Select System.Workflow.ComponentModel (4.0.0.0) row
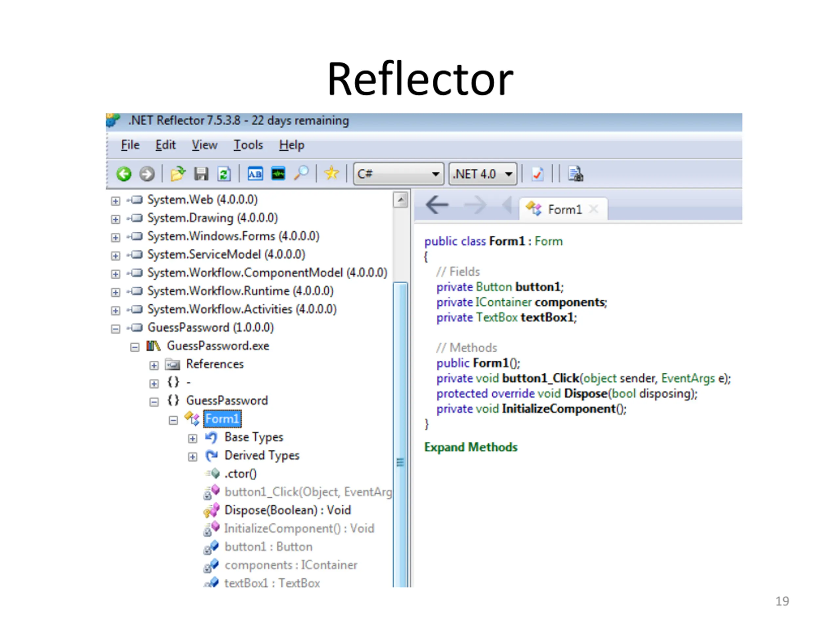840x630 pixels. click(x=267, y=273)
